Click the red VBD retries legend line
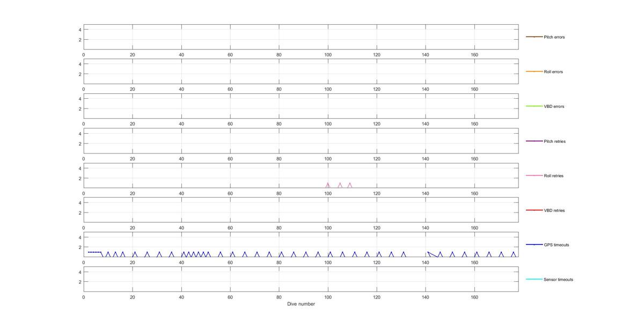The image size is (644, 328). [x=534, y=210]
